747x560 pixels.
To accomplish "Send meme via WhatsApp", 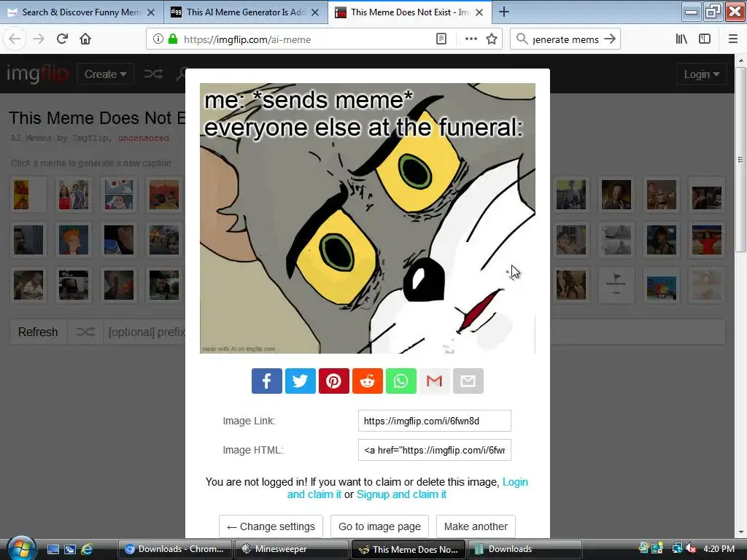I will pos(401,381).
